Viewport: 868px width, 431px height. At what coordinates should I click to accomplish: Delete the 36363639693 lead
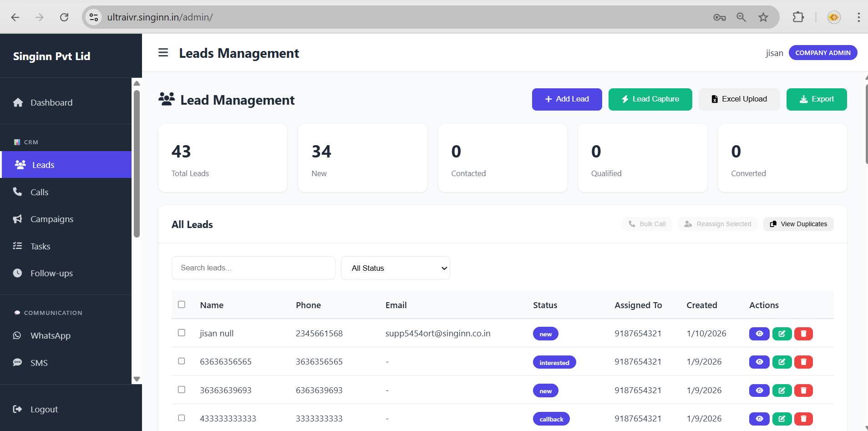803,390
